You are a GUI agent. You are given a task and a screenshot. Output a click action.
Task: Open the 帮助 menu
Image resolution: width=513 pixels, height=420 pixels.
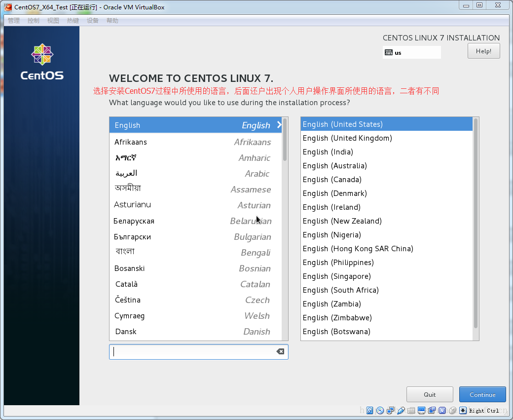click(112, 21)
